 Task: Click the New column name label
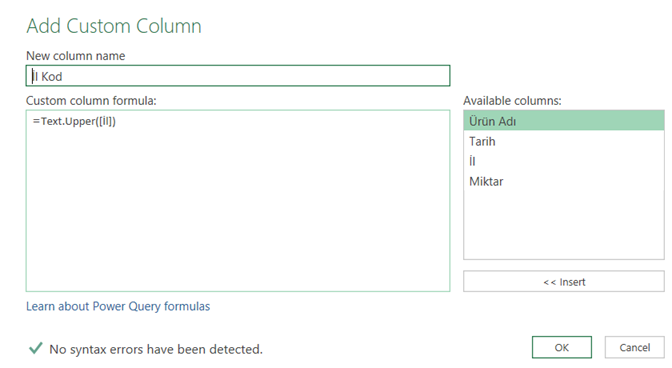(75, 56)
